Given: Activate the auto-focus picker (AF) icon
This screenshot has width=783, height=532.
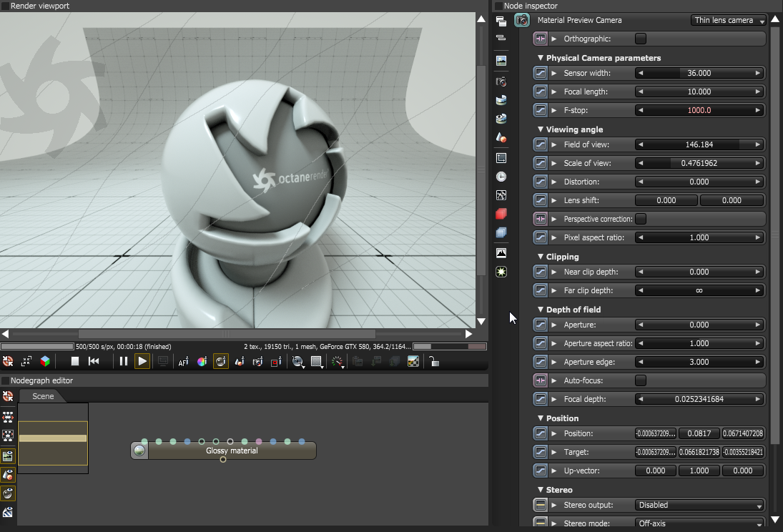Looking at the screenshot, I should (x=183, y=362).
